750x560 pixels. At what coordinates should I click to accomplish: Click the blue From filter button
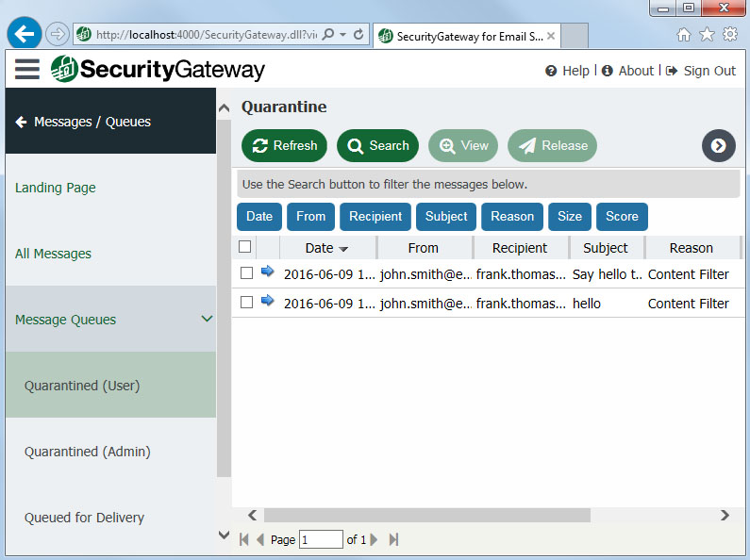pyautogui.click(x=311, y=217)
